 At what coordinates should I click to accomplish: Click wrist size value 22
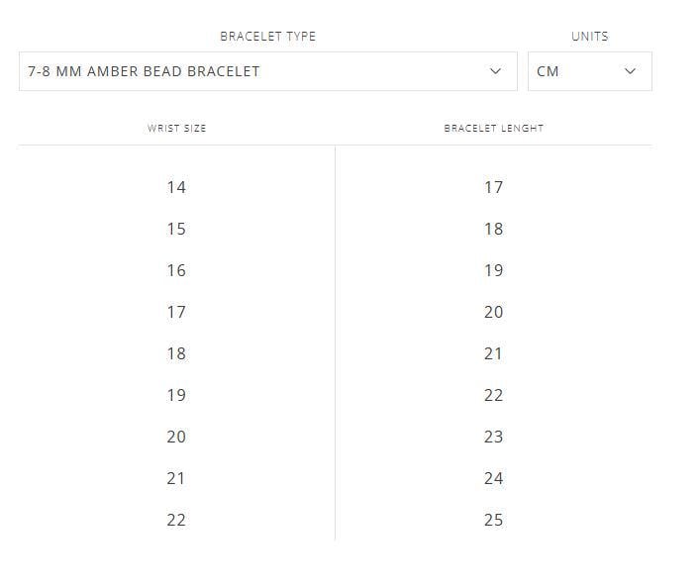(176, 520)
